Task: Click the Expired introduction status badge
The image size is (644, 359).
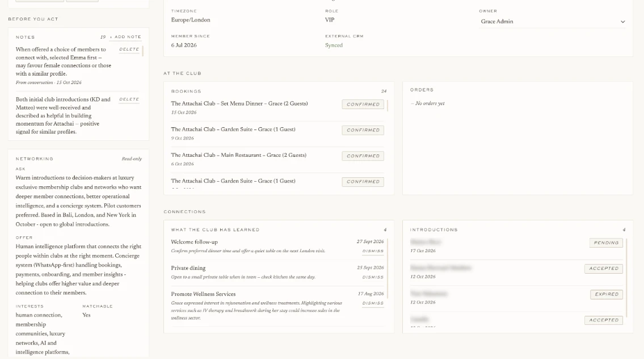Action: click(607, 294)
